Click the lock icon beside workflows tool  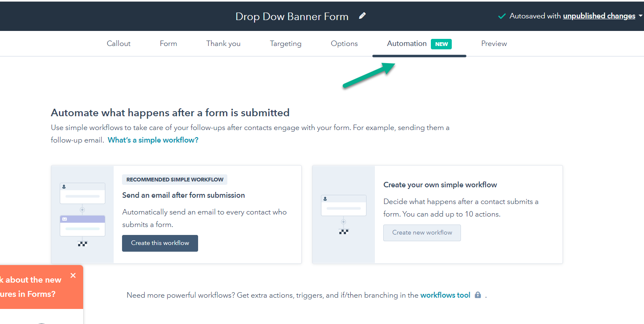coord(478,295)
